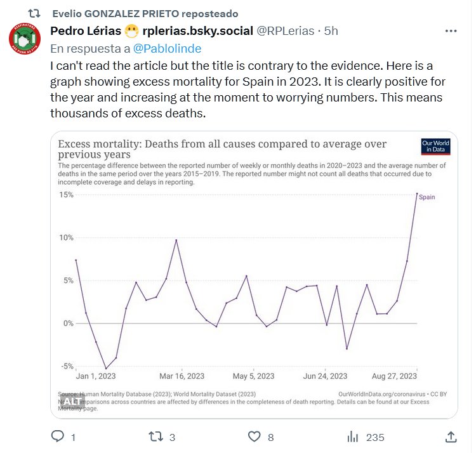Open view analytics bar chart icon
The height and width of the screenshot is (453, 476).
click(352, 437)
